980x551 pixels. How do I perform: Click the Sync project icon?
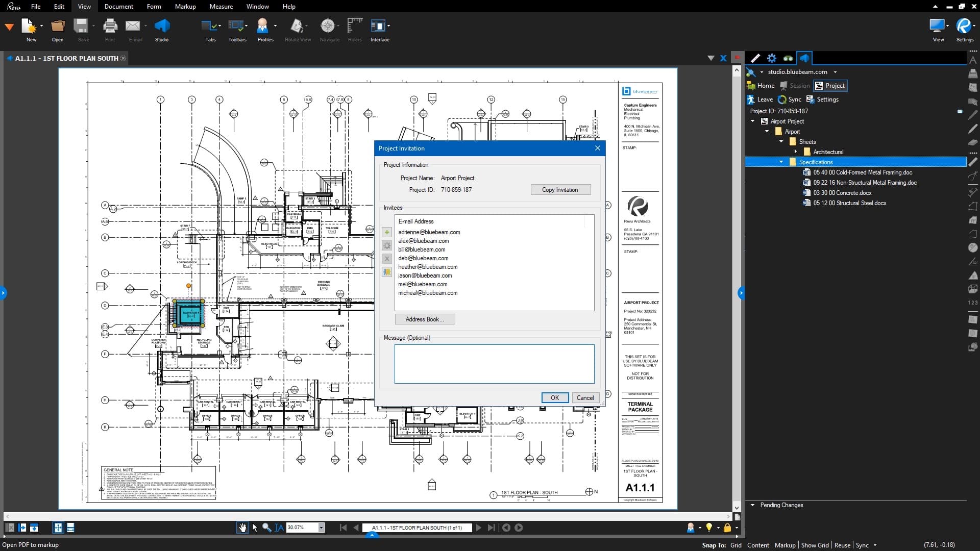pyautogui.click(x=782, y=99)
